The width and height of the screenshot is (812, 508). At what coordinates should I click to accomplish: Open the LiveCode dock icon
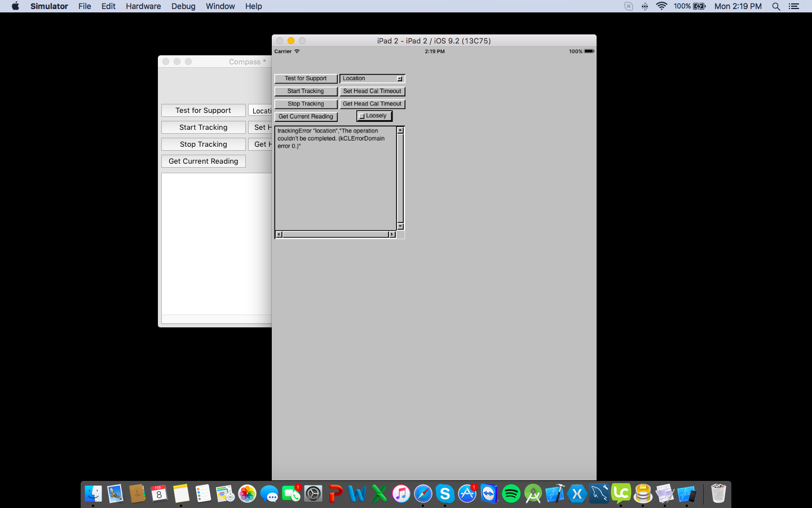point(621,494)
